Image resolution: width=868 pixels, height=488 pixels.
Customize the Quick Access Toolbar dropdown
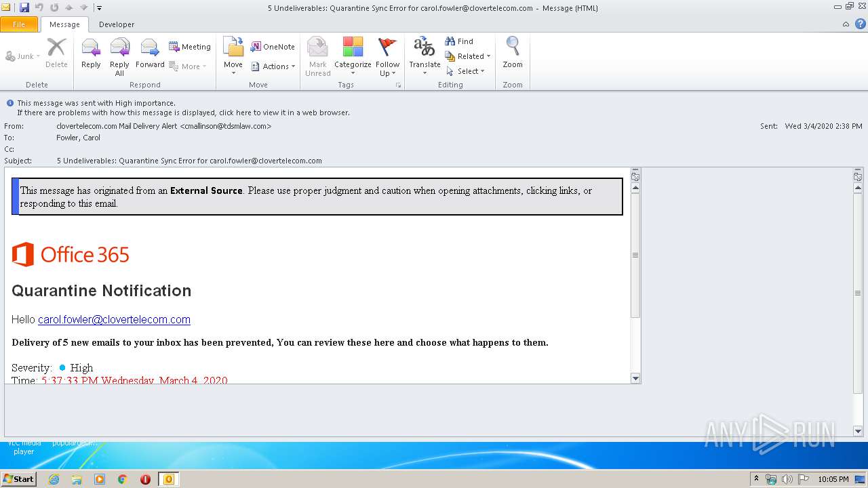tap(99, 7)
